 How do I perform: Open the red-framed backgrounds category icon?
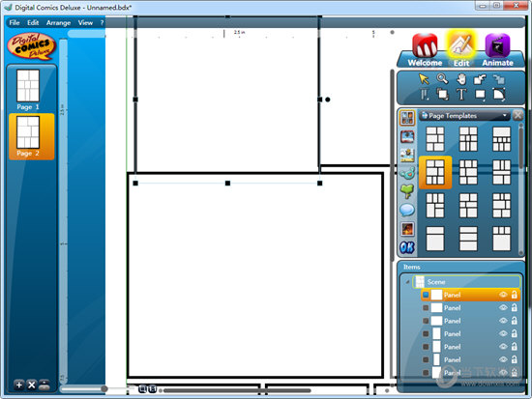click(x=407, y=136)
